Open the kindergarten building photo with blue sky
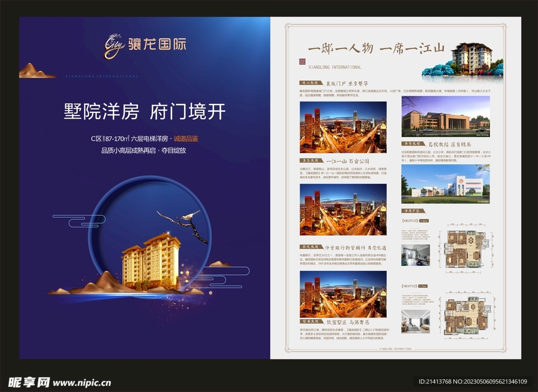Viewport: 538px width, 392px height. click(x=446, y=184)
